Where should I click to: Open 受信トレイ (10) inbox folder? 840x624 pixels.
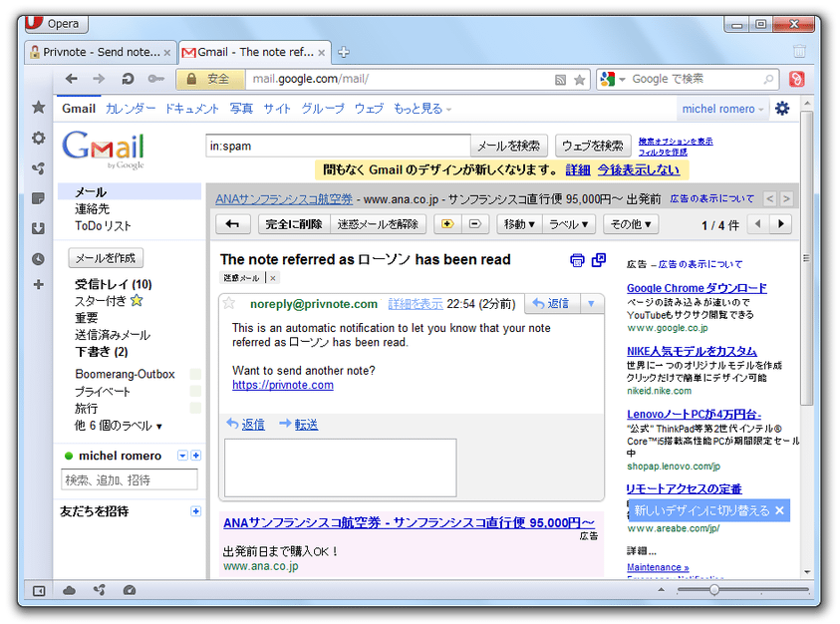point(113,284)
